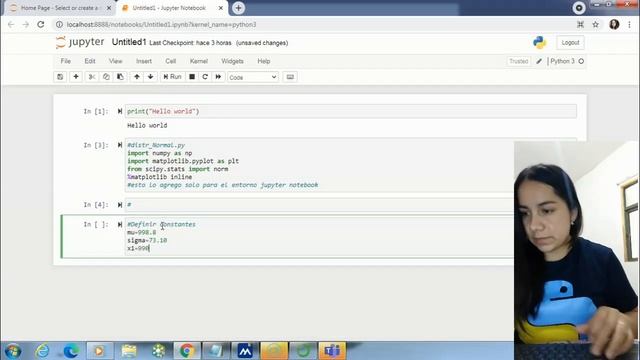Move selected cell up arrow

click(x=137, y=77)
